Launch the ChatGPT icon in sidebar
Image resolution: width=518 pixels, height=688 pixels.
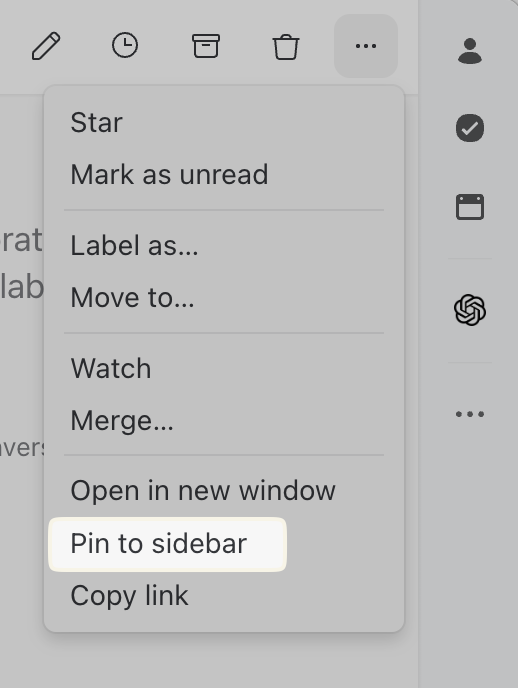coord(470,310)
